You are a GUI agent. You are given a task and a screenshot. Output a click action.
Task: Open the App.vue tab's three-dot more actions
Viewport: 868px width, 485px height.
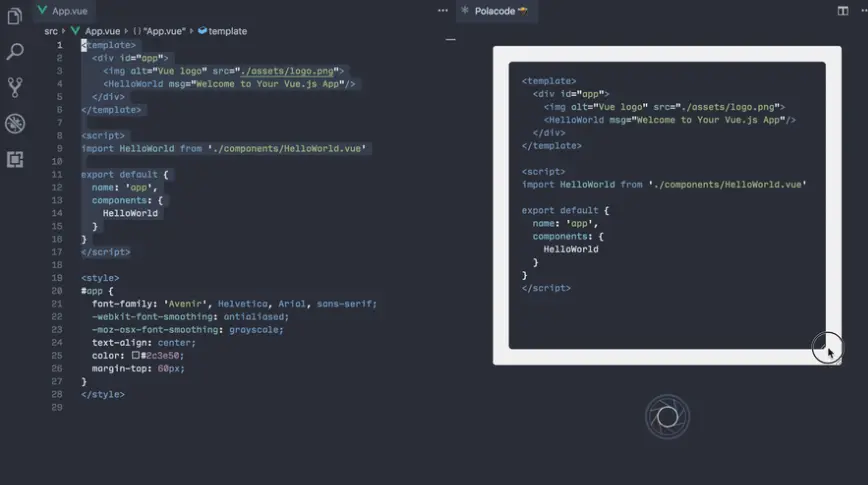click(443, 11)
